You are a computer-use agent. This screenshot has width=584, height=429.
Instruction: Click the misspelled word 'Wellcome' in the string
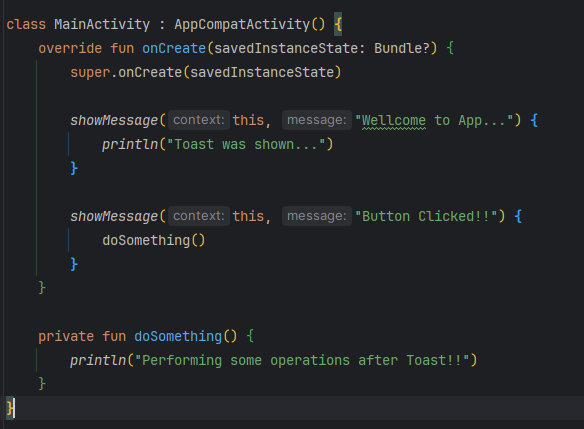coord(394,121)
